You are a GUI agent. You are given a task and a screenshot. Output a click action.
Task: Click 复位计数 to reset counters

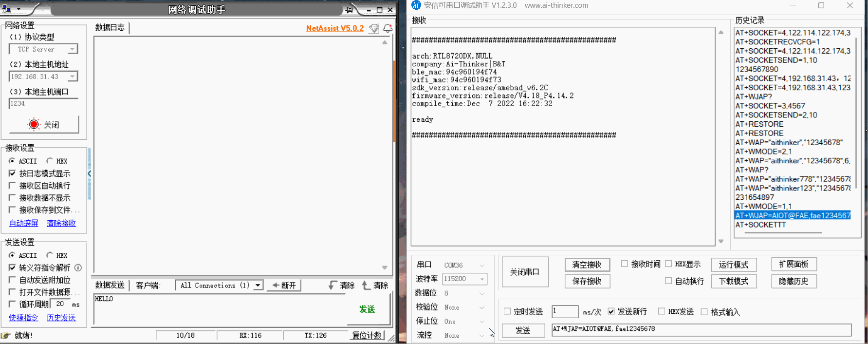pyautogui.click(x=368, y=335)
